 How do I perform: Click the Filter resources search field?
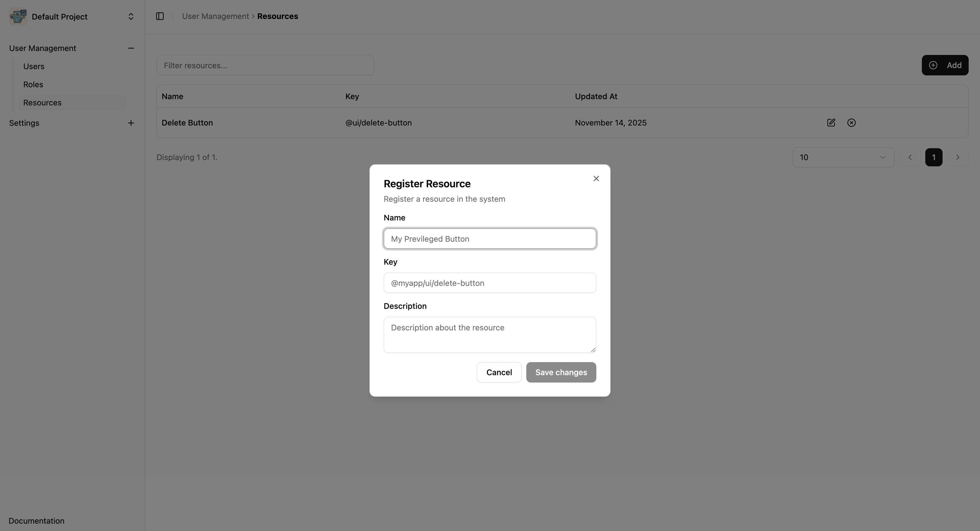click(x=265, y=65)
